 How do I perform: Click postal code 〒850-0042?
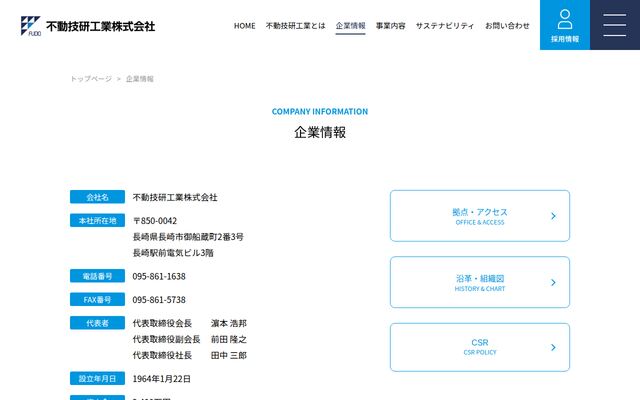pos(155,221)
